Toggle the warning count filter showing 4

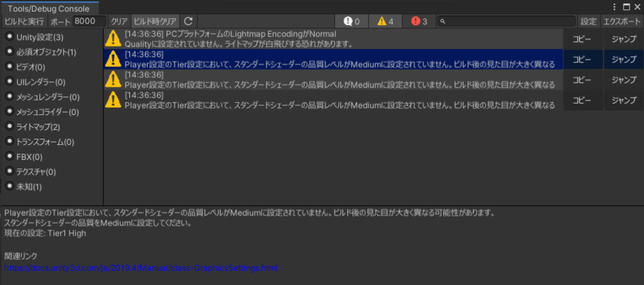coord(386,22)
